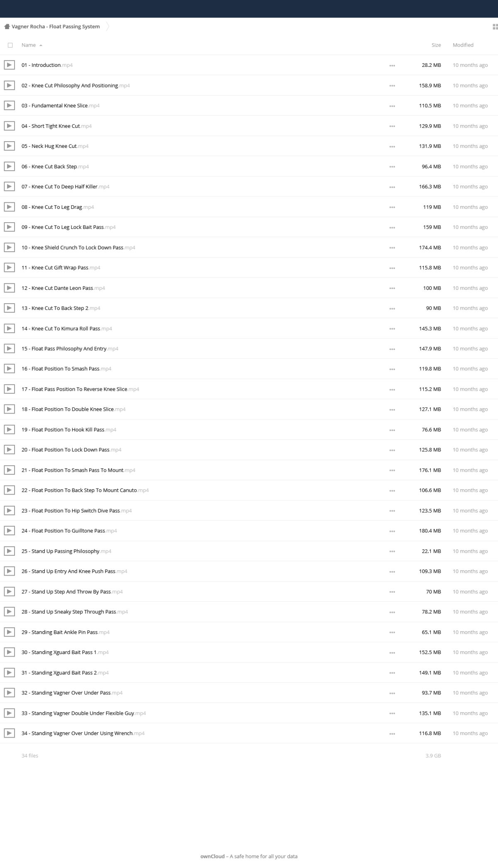Sort by the Modified column header
Viewport: 498px width, 868px height.
463,45
